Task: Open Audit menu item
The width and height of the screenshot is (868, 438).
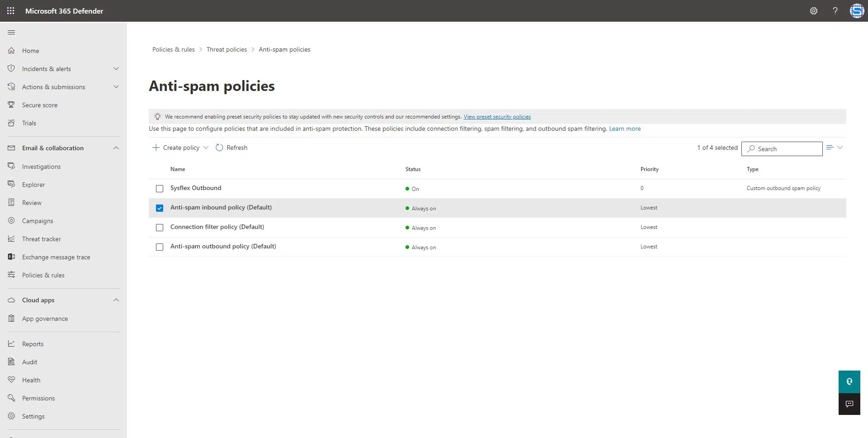Action: [x=30, y=362]
